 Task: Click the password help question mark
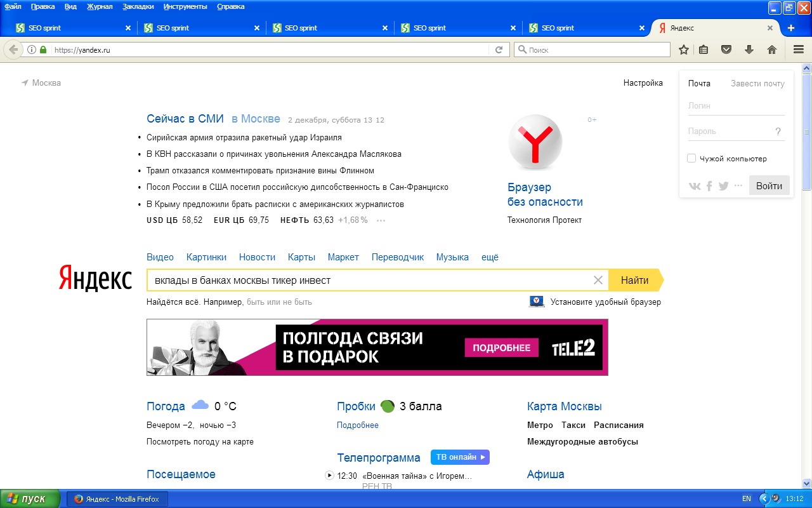pos(778,131)
